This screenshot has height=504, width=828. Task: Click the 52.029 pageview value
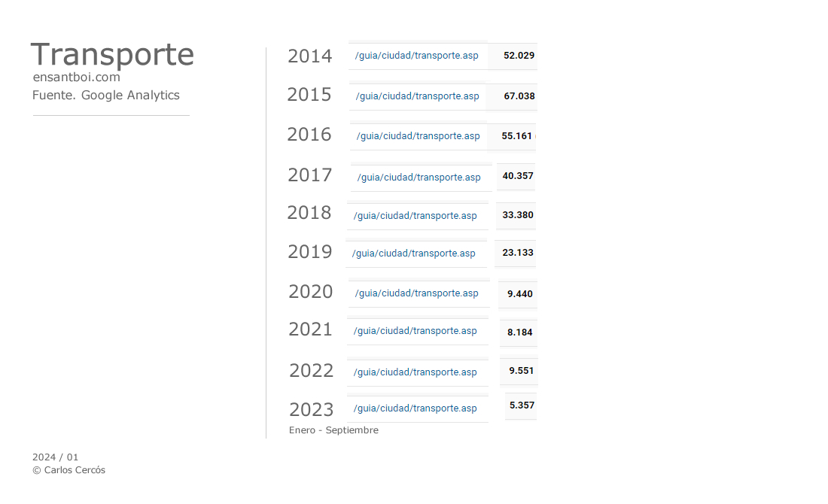[519, 56]
